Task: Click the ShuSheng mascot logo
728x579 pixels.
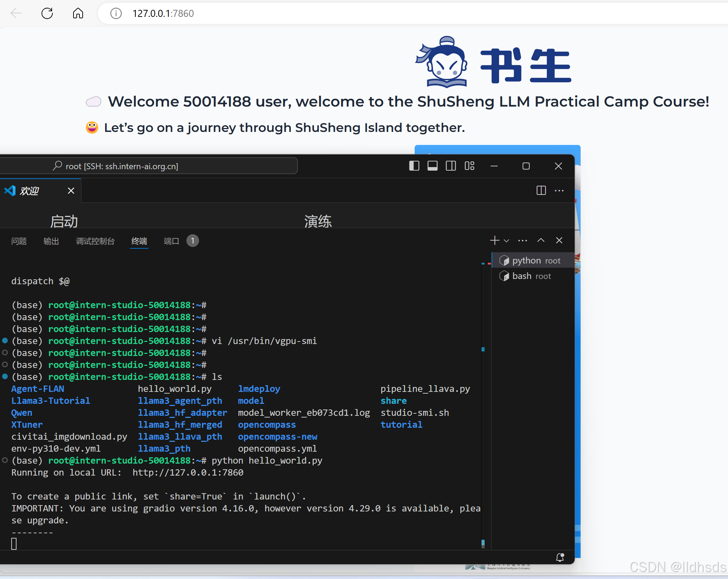Action: point(442,62)
